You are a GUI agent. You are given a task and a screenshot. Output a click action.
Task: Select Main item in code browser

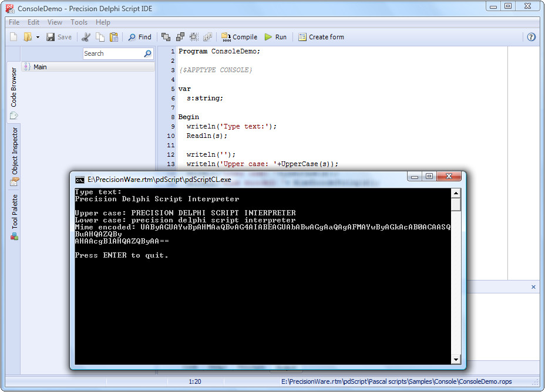tap(88, 67)
